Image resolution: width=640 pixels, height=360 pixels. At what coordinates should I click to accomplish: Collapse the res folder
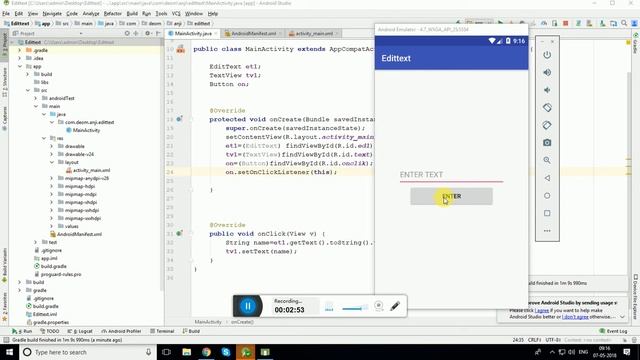click(44, 138)
